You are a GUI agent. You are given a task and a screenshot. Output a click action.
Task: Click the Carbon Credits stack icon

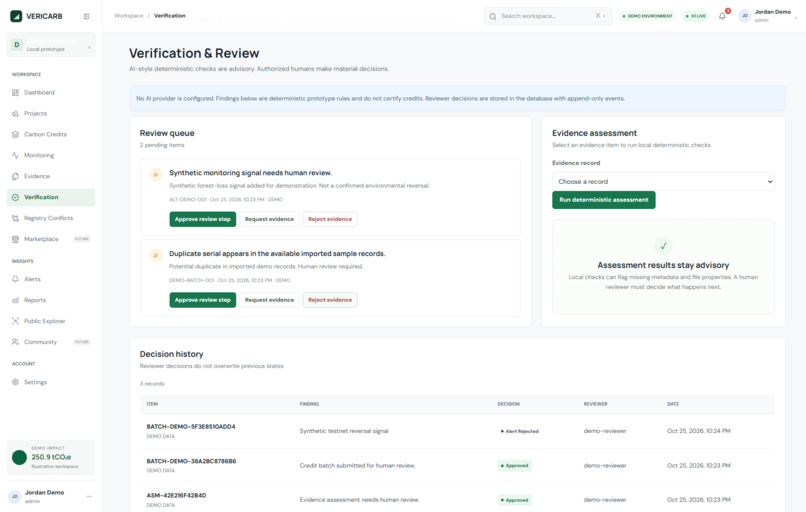click(x=15, y=135)
